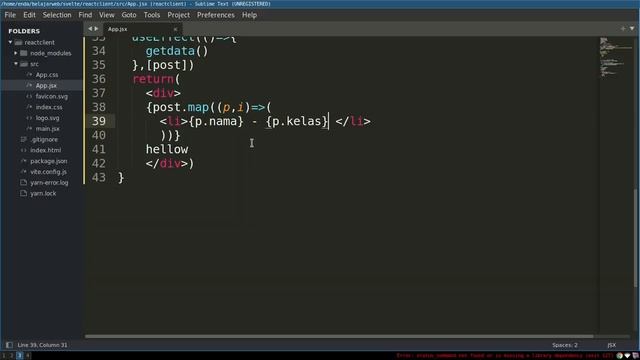Open the Preferences menu

pyautogui.click(x=216, y=15)
